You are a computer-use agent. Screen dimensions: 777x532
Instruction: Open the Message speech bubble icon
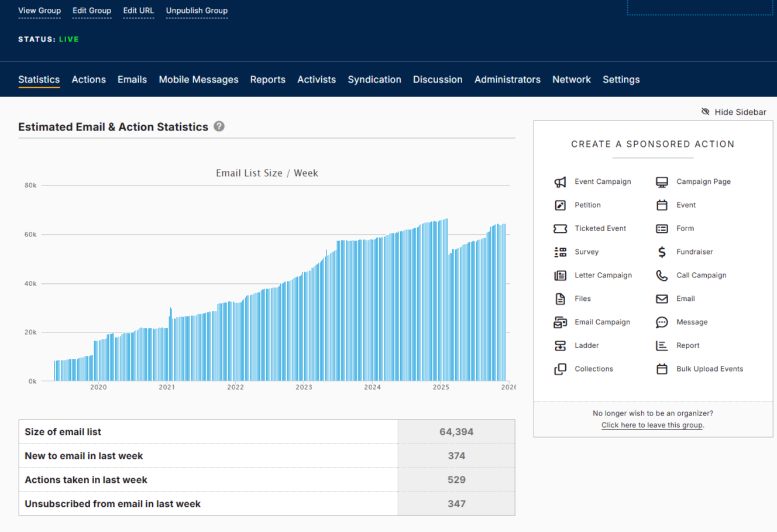pyautogui.click(x=662, y=322)
